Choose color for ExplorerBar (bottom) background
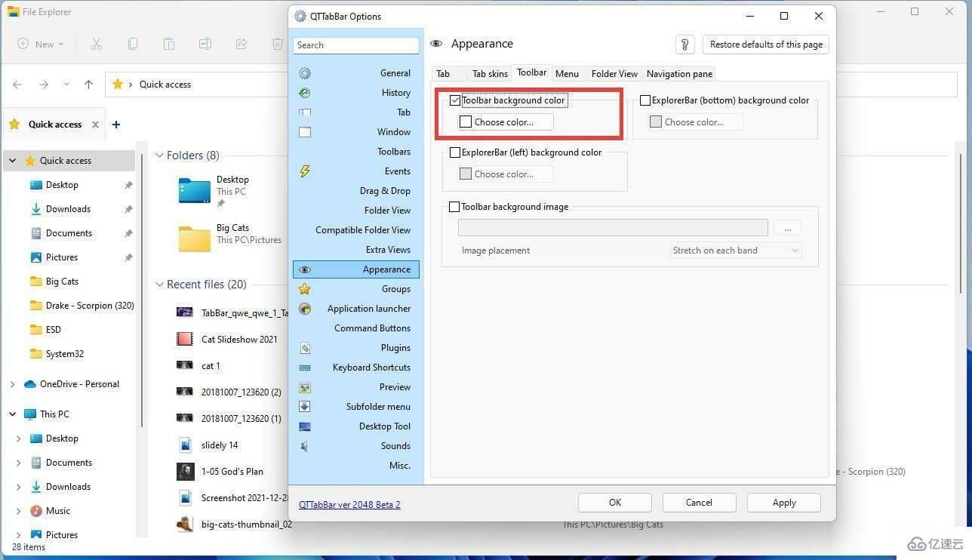Image resolution: width=972 pixels, height=560 pixels. 696,122
